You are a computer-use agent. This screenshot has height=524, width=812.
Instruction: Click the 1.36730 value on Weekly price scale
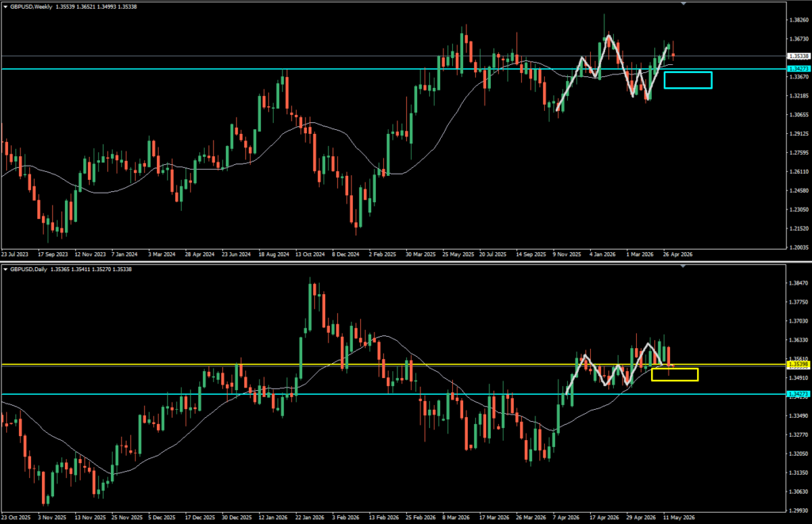tap(799, 39)
